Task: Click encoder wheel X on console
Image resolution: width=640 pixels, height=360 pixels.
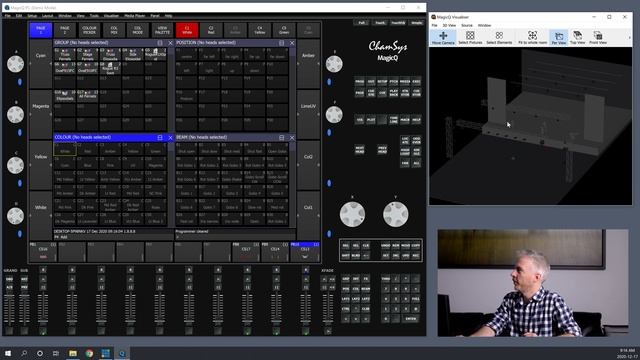Action: coord(352,214)
